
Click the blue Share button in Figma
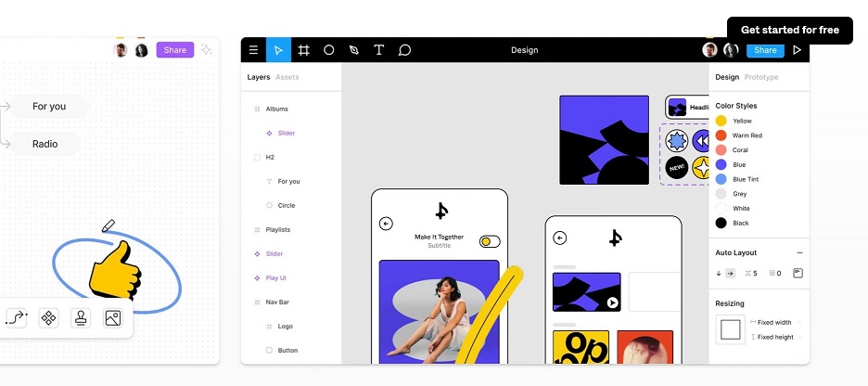[765, 50]
